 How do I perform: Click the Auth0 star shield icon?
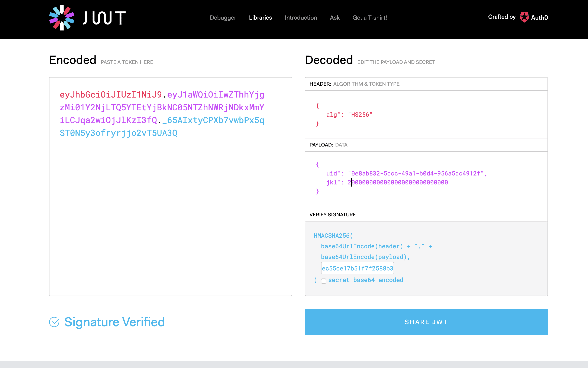tap(524, 17)
